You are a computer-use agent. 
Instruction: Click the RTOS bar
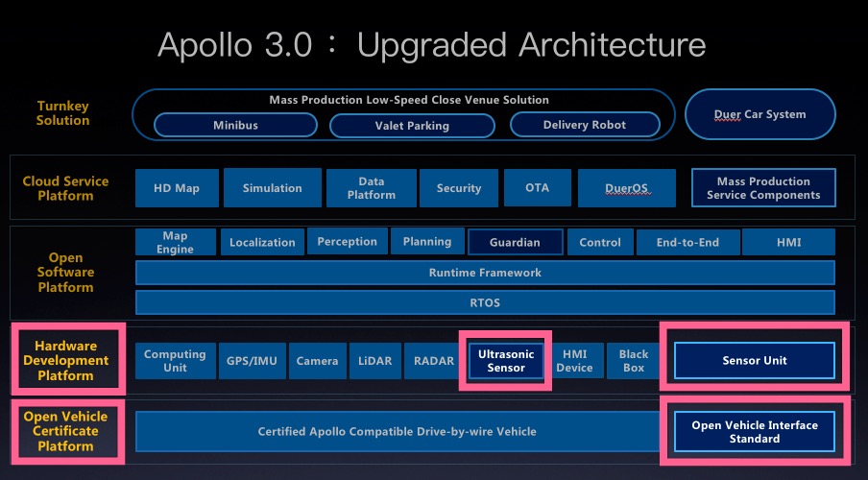(485, 302)
